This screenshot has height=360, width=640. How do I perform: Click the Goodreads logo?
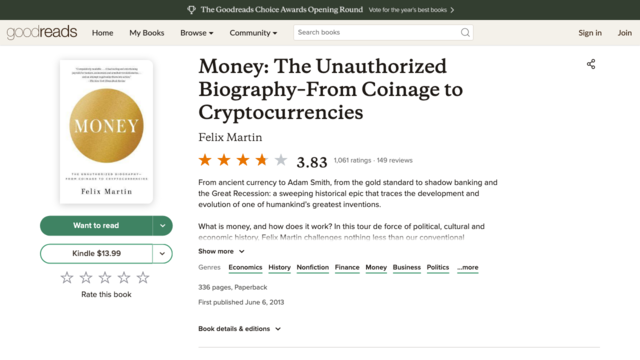click(42, 32)
